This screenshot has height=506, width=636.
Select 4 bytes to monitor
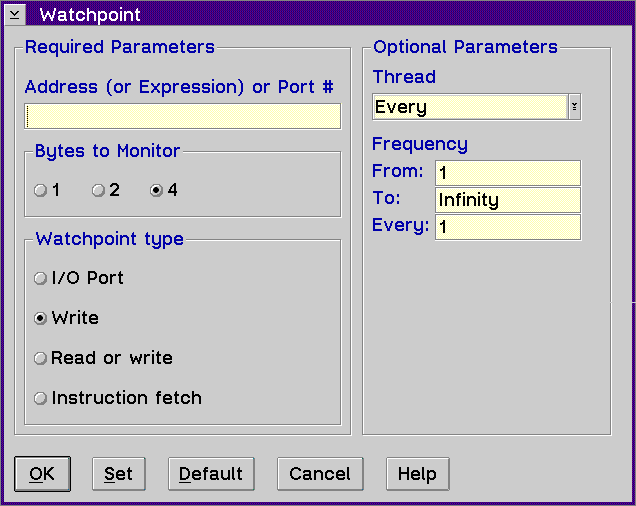point(163,190)
